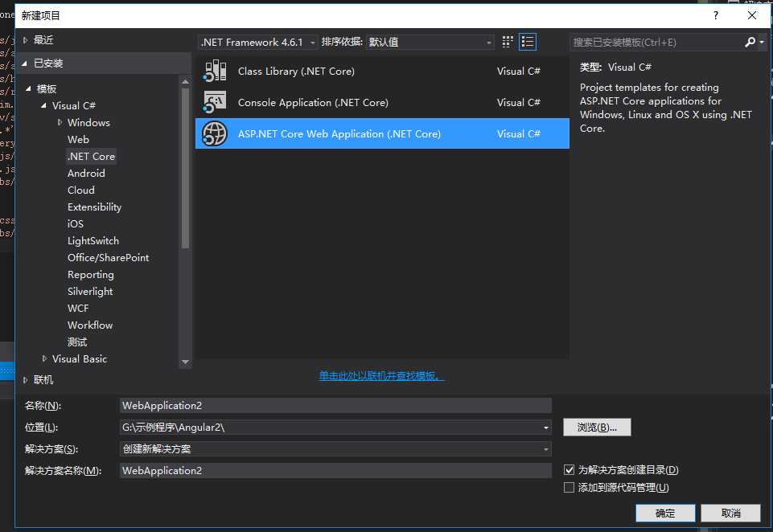This screenshot has width=773, height=532.
Task: Collapse the 模板 tree node
Action: click(x=28, y=88)
